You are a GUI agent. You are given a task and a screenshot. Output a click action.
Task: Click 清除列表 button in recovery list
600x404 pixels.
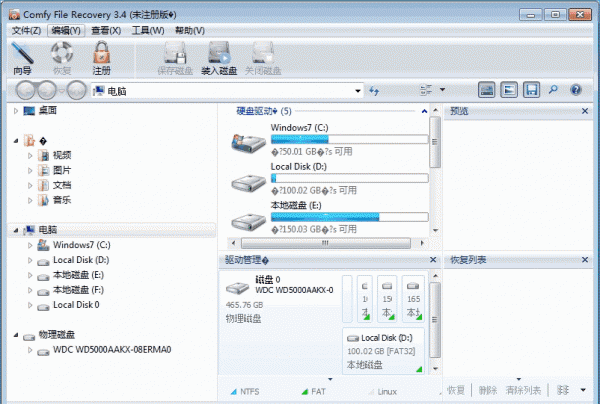pos(523,391)
